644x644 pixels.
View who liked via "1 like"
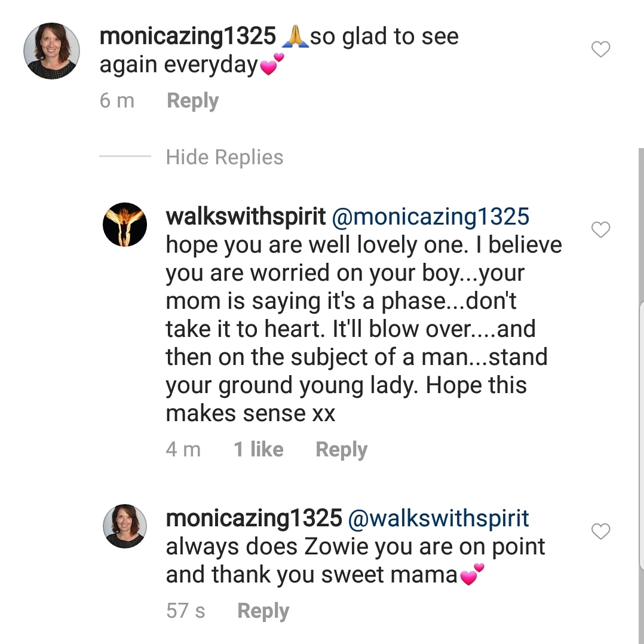point(258,450)
